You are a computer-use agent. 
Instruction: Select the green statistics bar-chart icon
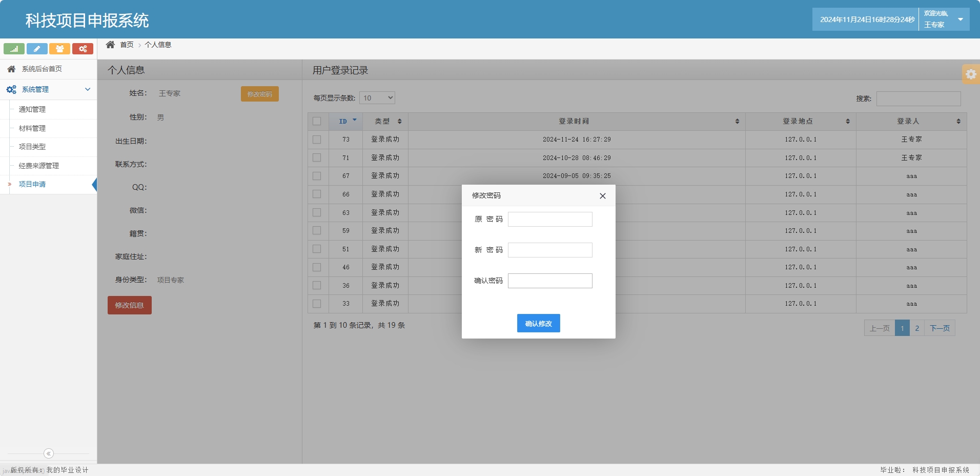pyautogui.click(x=13, y=49)
